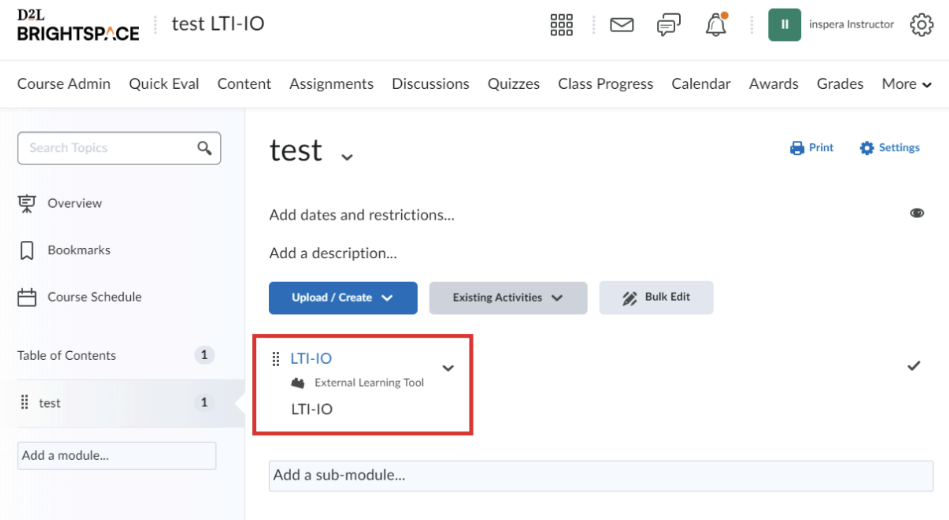Open the course selector grid icon
Screen dimensions: 949x520
pos(561,25)
